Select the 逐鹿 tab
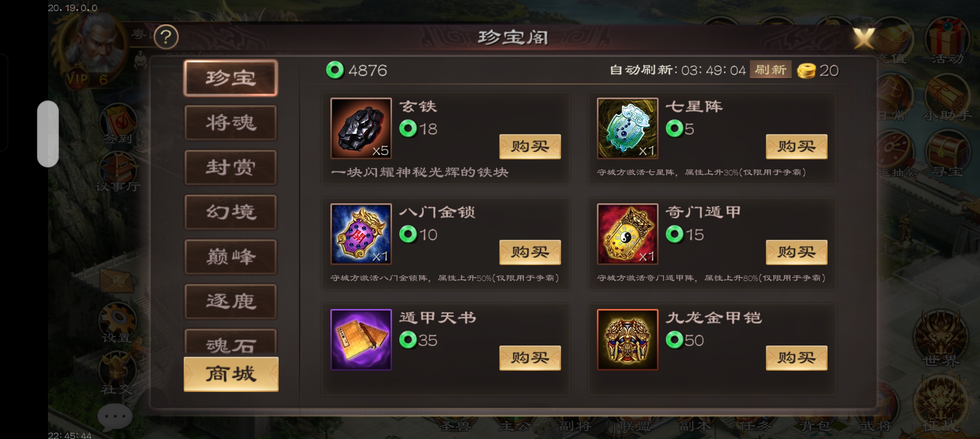980x439 pixels. (x=230, y=302)
